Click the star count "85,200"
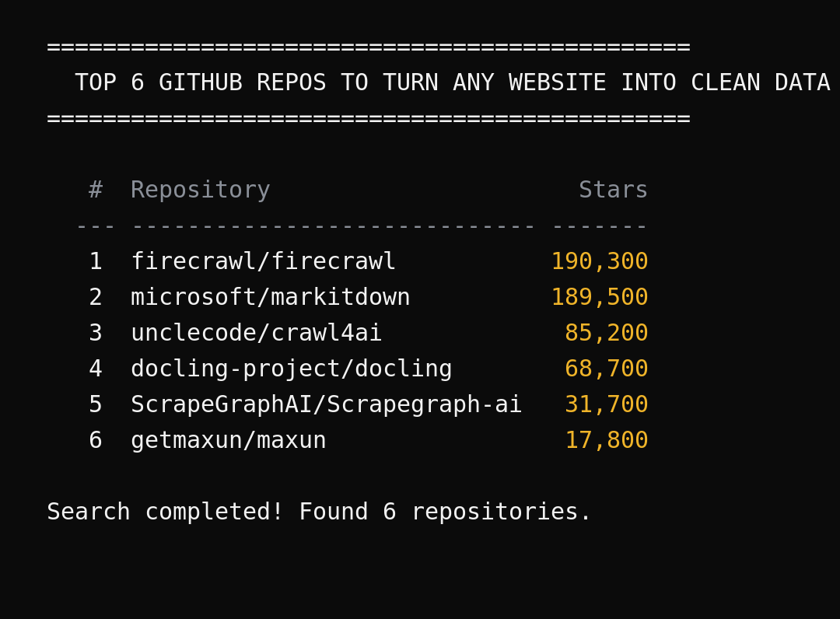The height and width of the screenshot is (619, 840). 607,333
